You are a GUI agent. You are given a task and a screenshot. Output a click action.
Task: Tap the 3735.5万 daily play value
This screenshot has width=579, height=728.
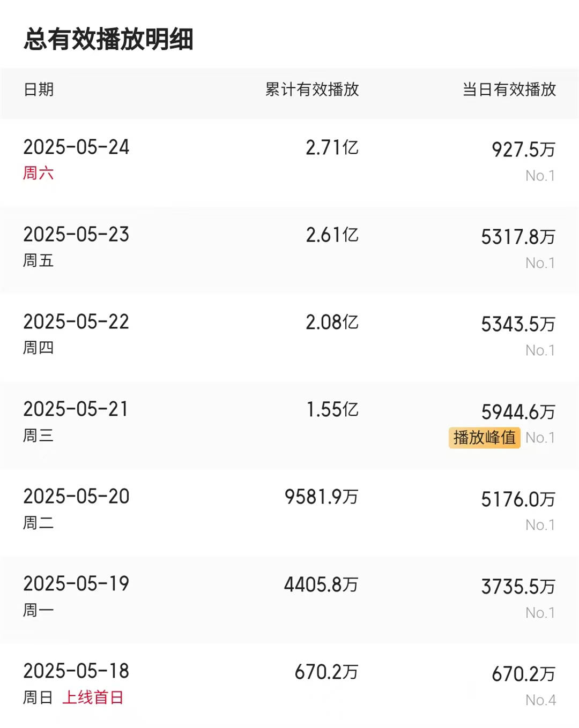[x=518, y=587]
